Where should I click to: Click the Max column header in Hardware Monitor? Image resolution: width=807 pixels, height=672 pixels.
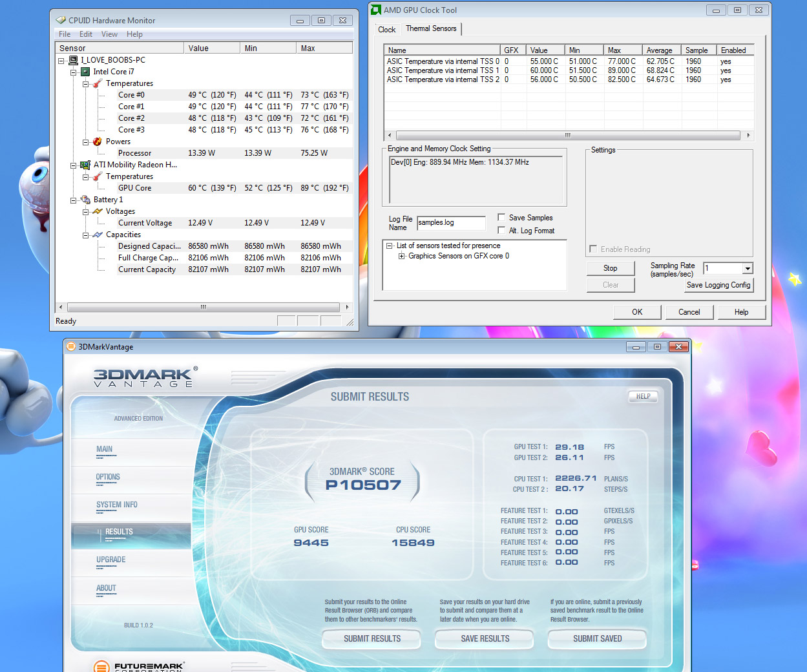324,48
